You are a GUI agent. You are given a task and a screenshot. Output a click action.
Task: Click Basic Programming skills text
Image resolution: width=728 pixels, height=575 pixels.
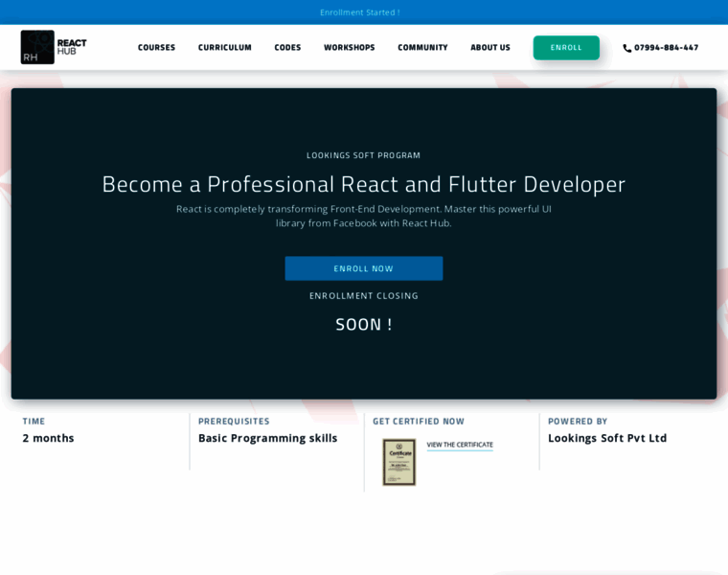click(268, 438)
